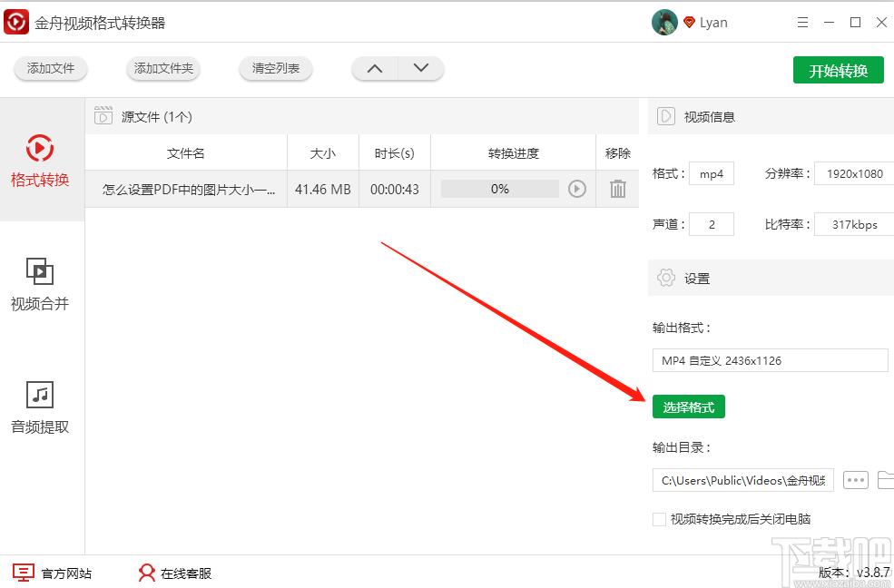This screenshot has height=588, width=894.
Task: Move file up with the up arrow
Action: point(375,68)
